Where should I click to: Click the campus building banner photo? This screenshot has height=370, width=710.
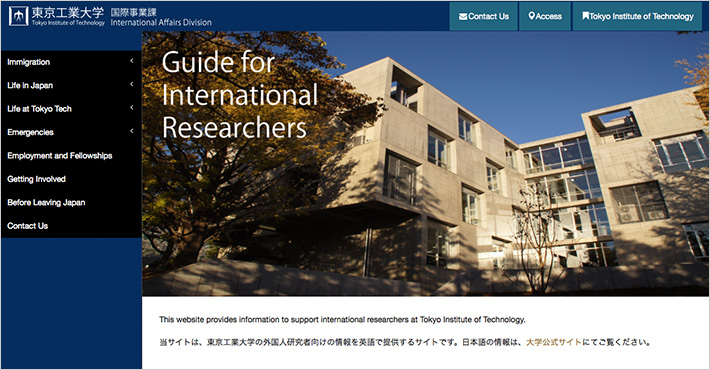click(x=426, y=163)
